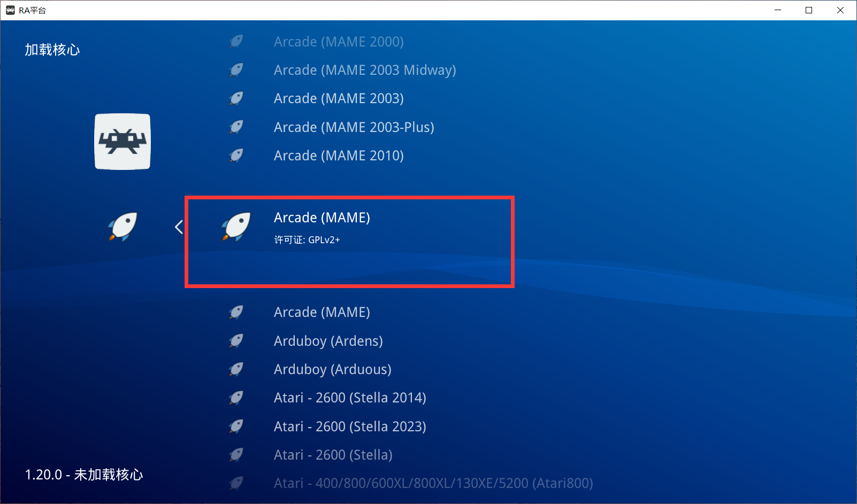The width and height of the screenshot is (857, 504).
Task: Click version status 1.20.0 - 未加载核心
Action: click(84, 475)
